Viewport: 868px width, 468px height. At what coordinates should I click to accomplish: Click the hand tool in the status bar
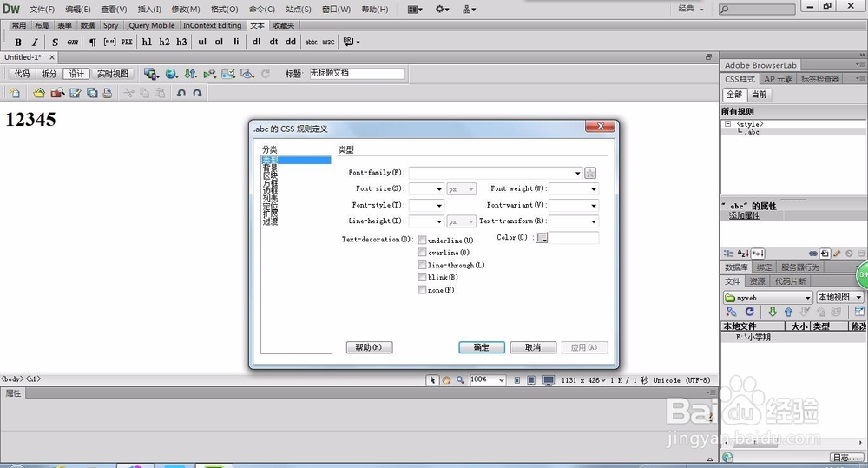pos(446,380)
